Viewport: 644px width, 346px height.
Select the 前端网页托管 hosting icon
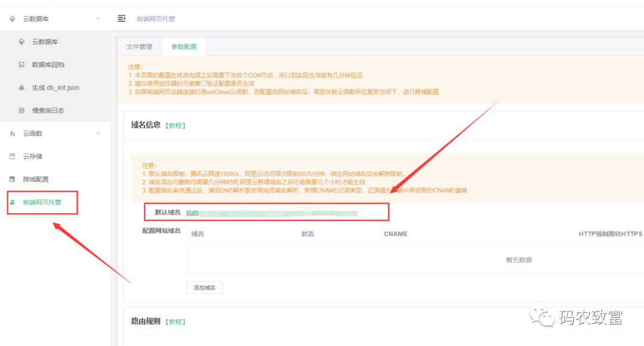(x=14, y=202)
